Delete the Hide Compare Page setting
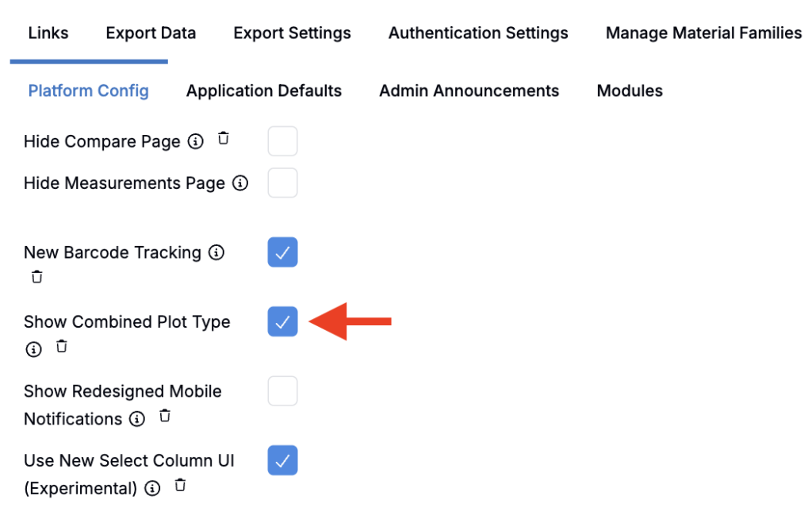This screenshot has width=812, height=515. pos(224,139)
